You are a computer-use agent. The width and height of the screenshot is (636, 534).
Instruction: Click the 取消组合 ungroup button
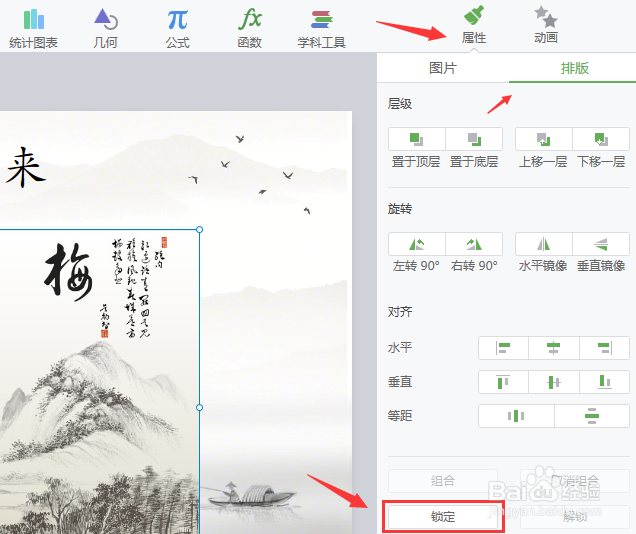point(575,481)
